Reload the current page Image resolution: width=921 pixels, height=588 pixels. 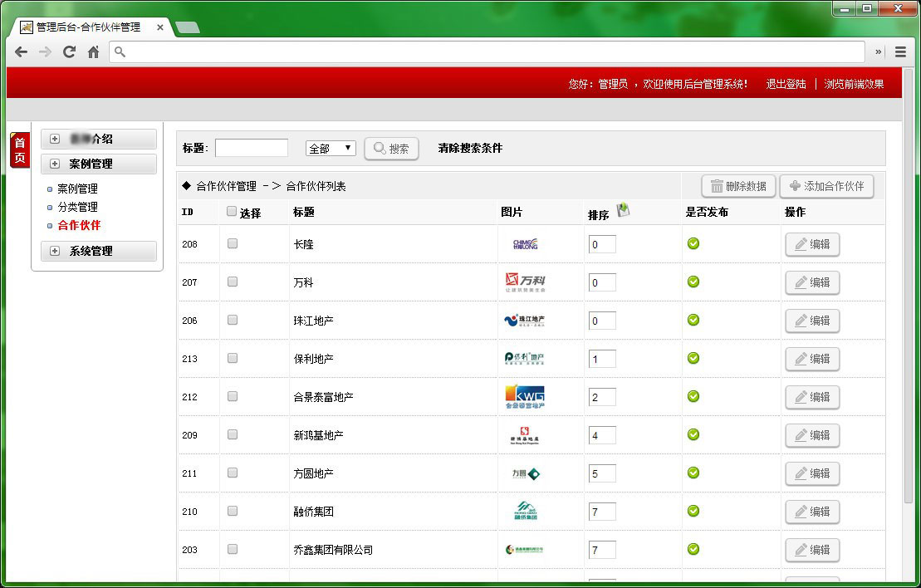click(x=69, y=51)
